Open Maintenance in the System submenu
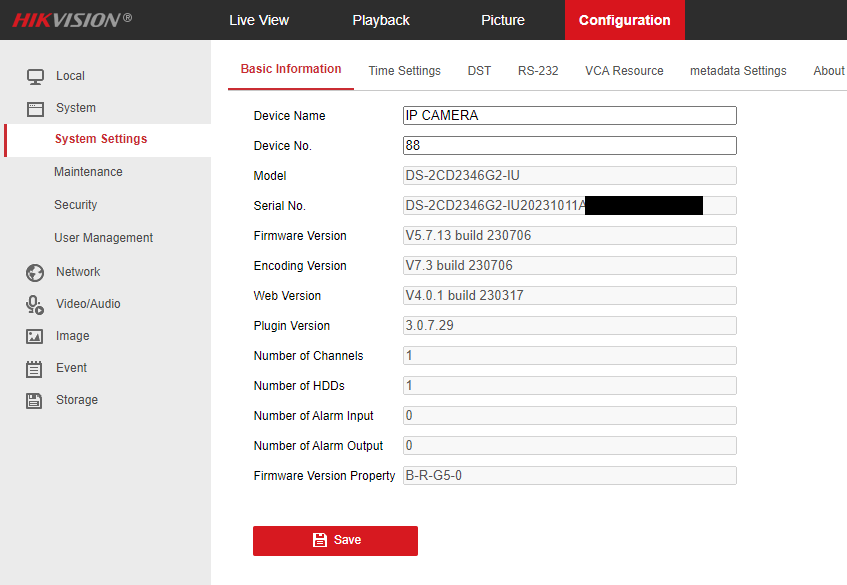847x585 pixels. [x=88, y=172]
